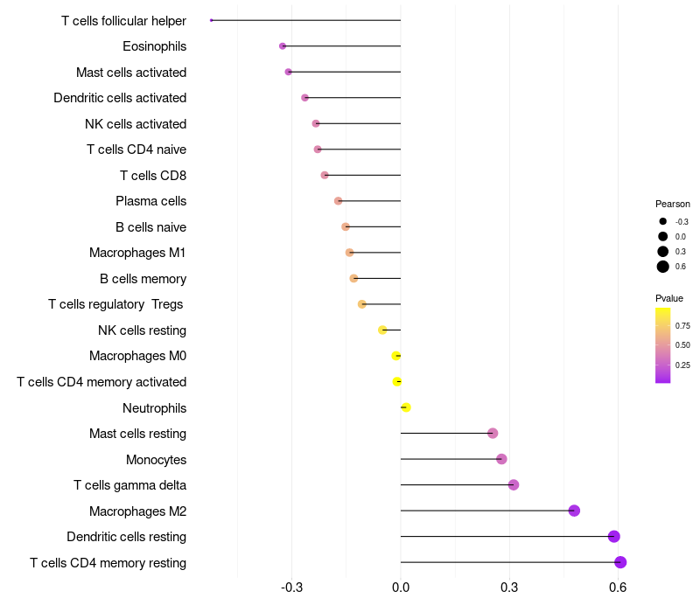Image resolution: width=700 pixels, height=612 pixels.
Task: Select the Pearson 0.0 legend circle
Action: click(663, 236)
